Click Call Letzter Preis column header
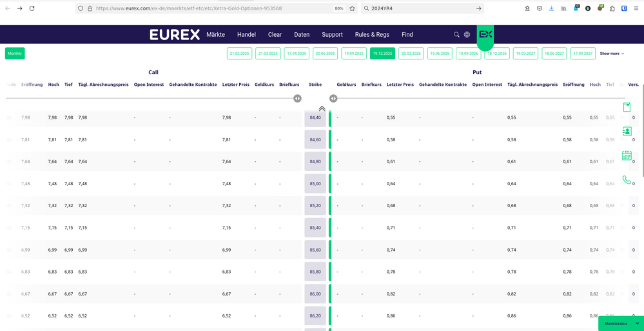Viewport: 644px width, 331px height. (x=236, y=85)
